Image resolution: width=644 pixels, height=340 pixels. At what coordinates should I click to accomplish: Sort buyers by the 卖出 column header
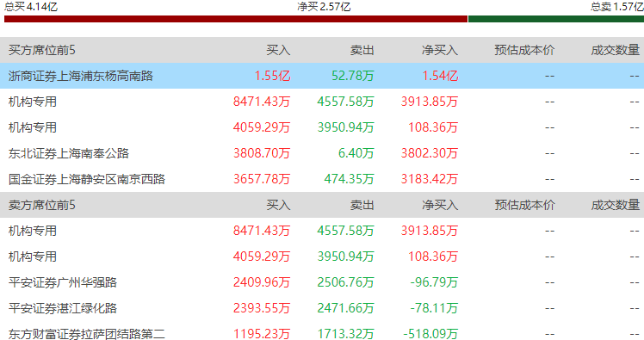click(x=362, y=50)
